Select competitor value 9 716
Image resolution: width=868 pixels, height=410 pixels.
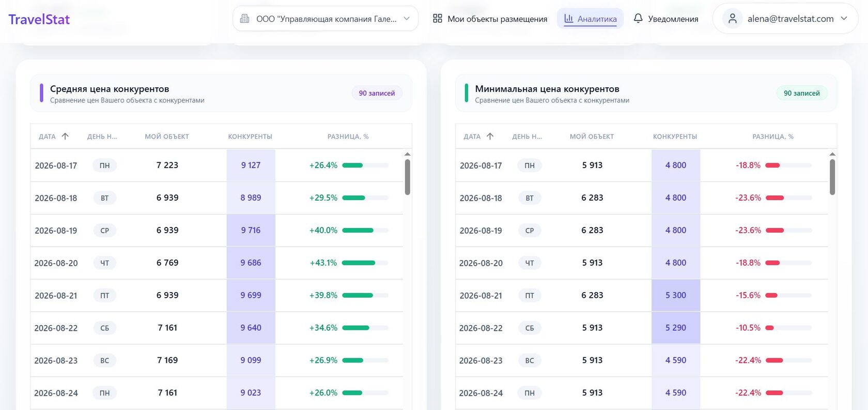click(x=251, y=230)
